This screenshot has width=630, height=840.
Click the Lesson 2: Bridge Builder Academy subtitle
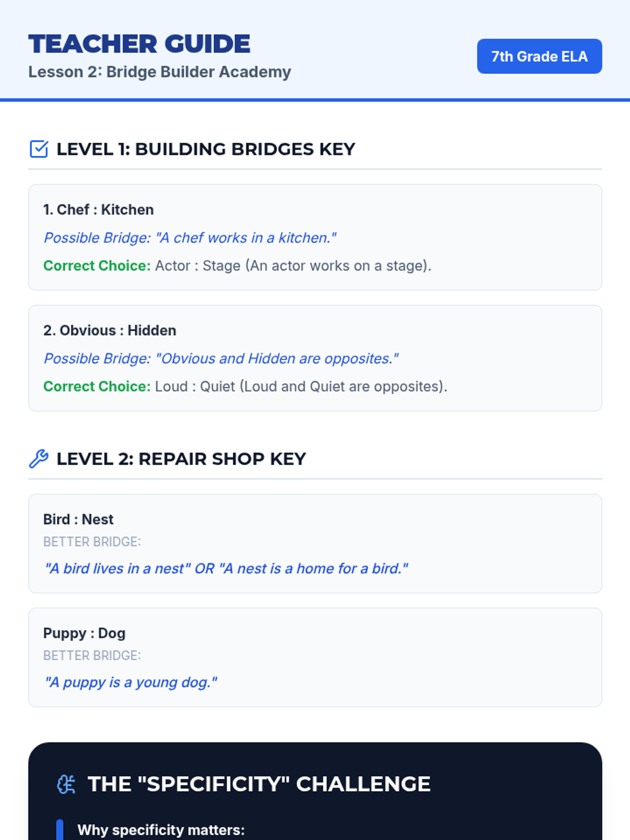(160, 72)
